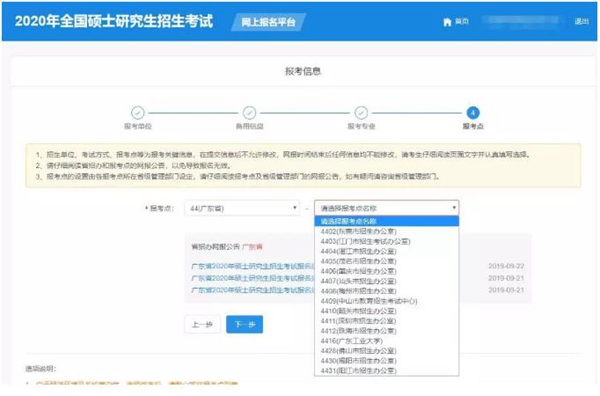Choose option 4404 湛江市招生办公室
This screenshot has width=600, height=396.
[386, 251]
